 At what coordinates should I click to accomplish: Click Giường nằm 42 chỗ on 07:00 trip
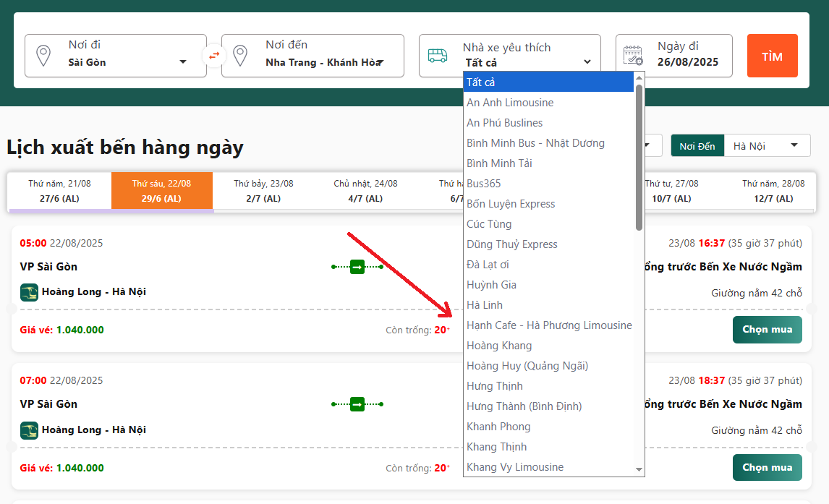tap(757, 430)
